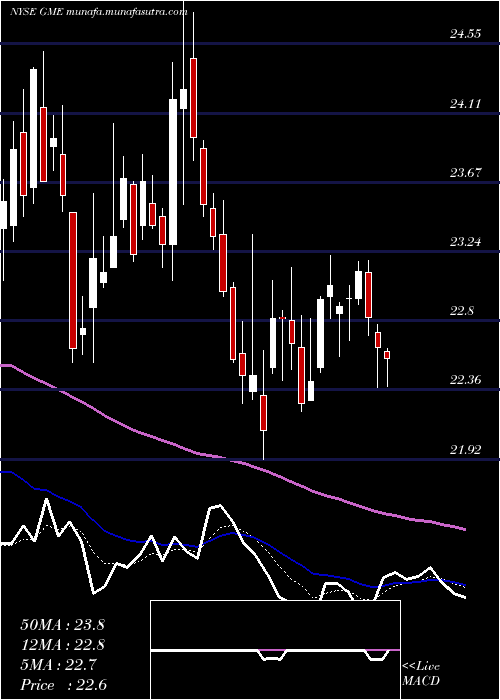This screenshot has width=500, height=700.
Task: Click the 24.11 price level label
Action: [465, 104]
